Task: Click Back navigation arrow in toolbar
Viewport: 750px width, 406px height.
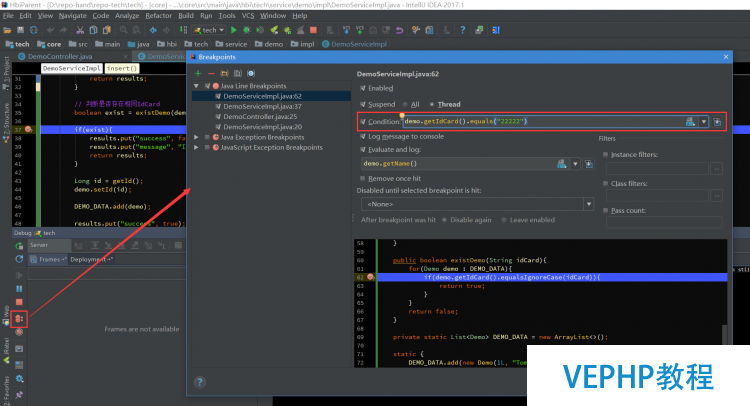Action: tap(153, 30)
